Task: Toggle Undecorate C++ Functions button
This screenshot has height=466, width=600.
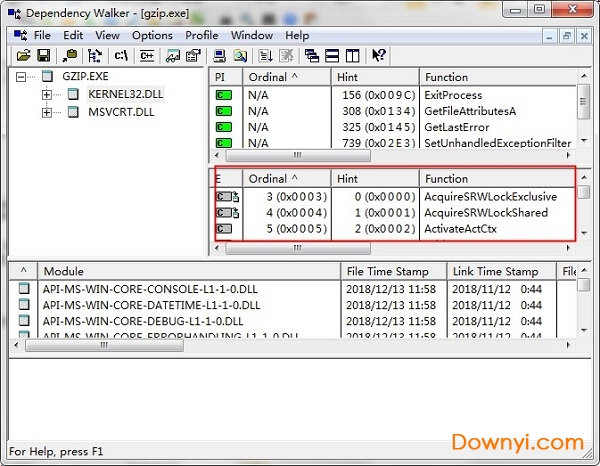Action: tap(146, 56)
